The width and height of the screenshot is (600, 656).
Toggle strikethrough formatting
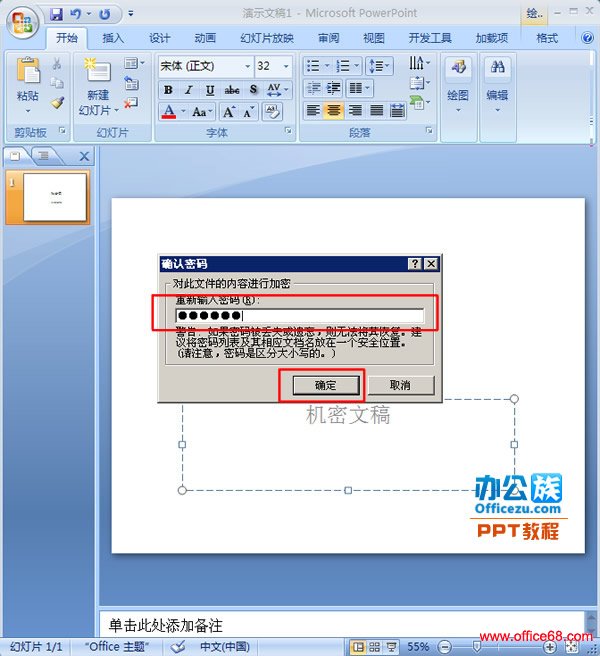coord(232,90)
